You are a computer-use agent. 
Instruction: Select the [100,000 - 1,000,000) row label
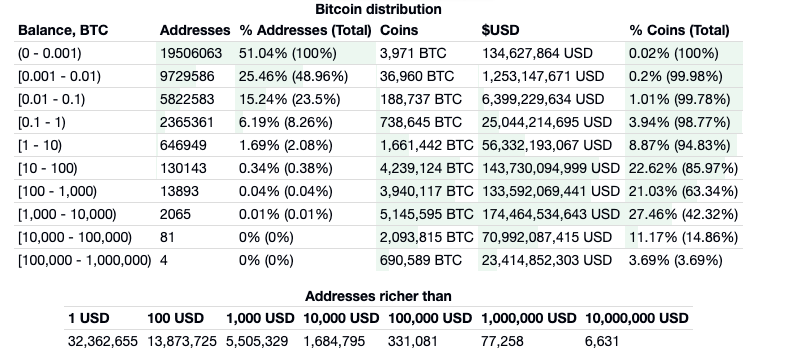(x=85, y=260)
